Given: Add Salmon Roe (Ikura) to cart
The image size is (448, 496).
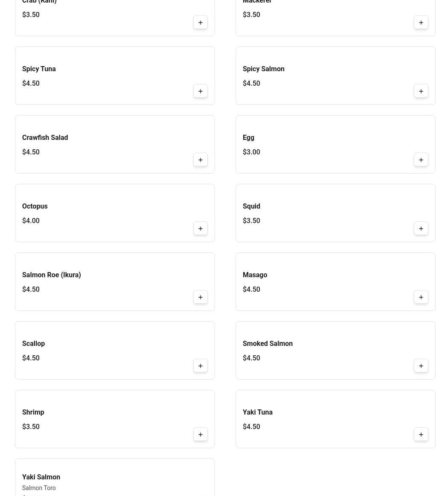Looking at the screenshot, I should [x=201, y=297].
